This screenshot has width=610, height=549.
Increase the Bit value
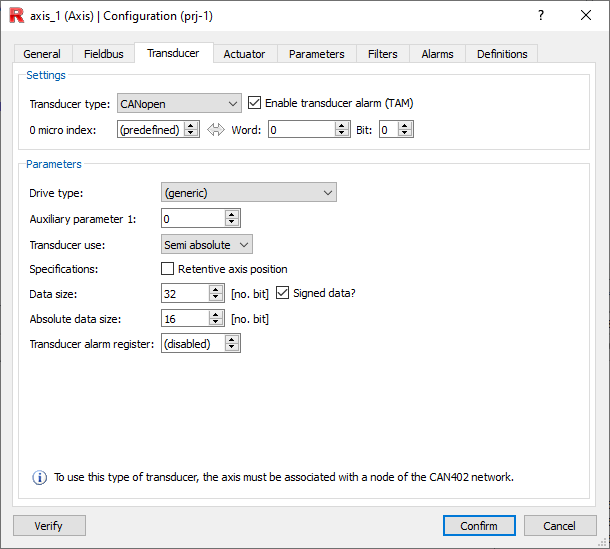[x=405, y=125]
